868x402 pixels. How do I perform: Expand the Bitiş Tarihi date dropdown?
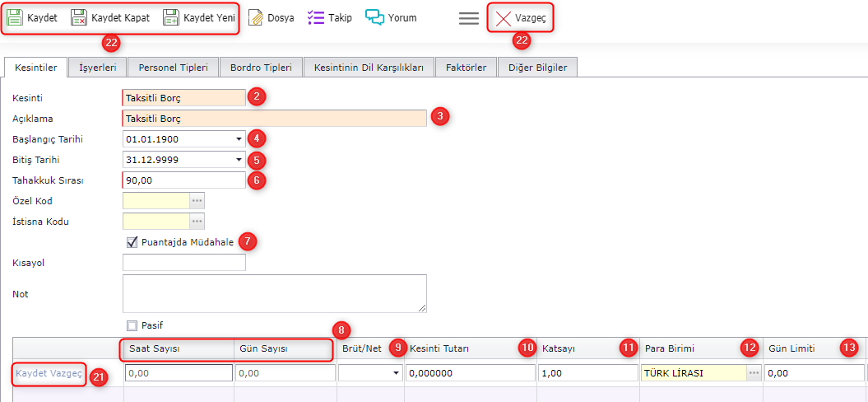coord(239,159)
